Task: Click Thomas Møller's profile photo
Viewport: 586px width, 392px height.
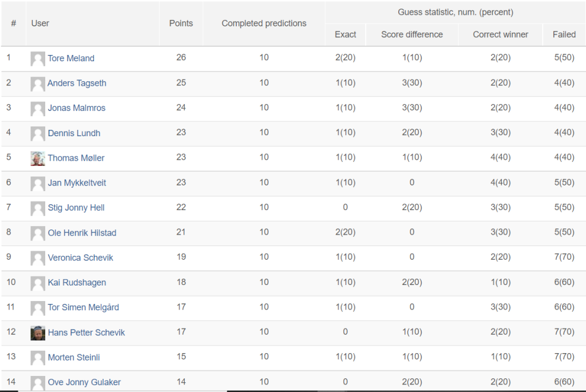Action: pos(38,158)
